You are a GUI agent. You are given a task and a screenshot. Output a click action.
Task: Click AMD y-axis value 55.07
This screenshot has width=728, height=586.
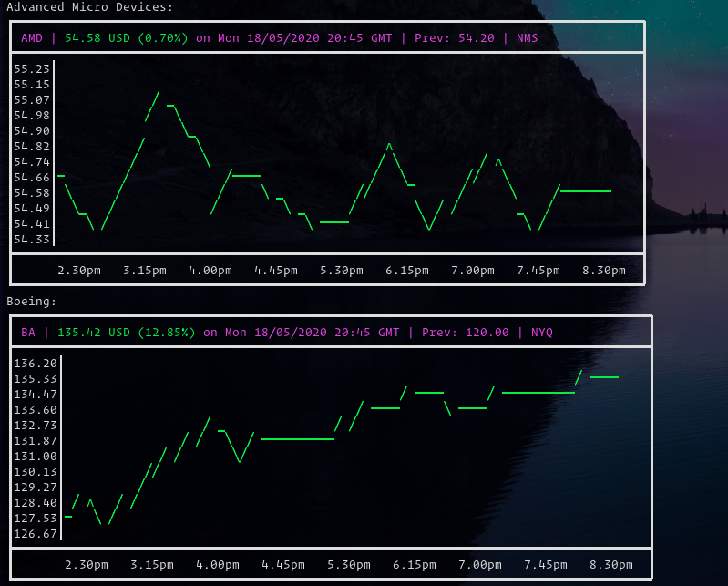coord(32,100)
